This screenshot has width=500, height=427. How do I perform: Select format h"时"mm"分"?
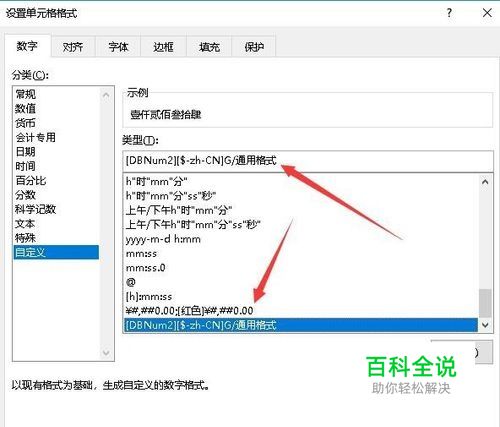click(300, 182)
